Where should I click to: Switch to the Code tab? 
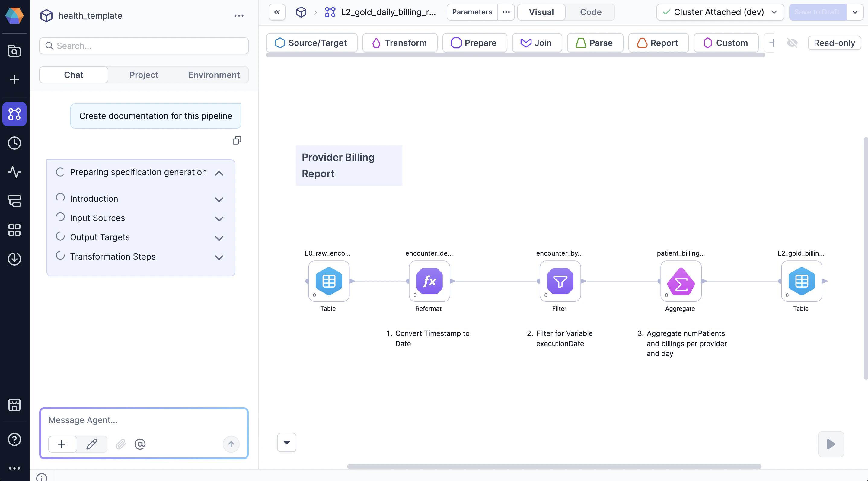click(x=590, y=12)
